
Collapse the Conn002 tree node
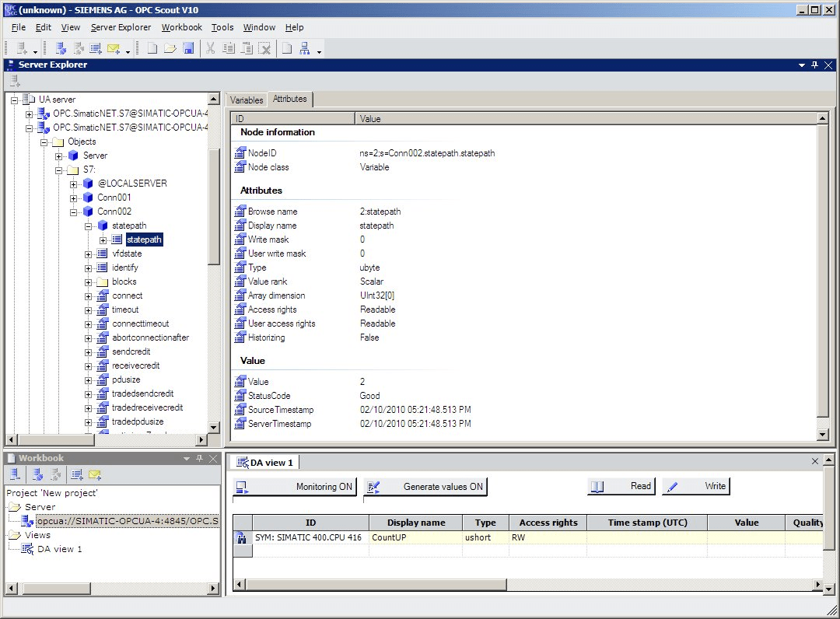coord(73,212)
